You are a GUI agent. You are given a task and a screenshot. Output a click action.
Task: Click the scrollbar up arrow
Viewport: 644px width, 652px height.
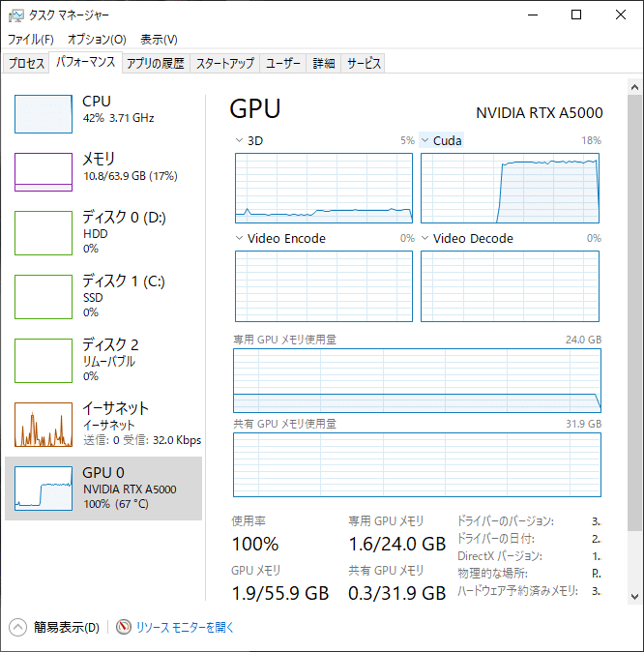tap(634, 87)
